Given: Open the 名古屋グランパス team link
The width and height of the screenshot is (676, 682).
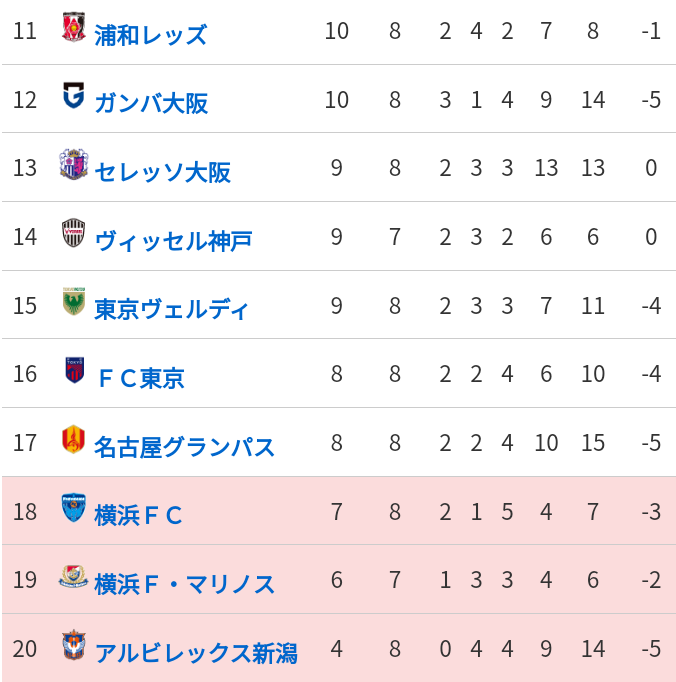Looking at the screenshot, I should click(184, 447).
